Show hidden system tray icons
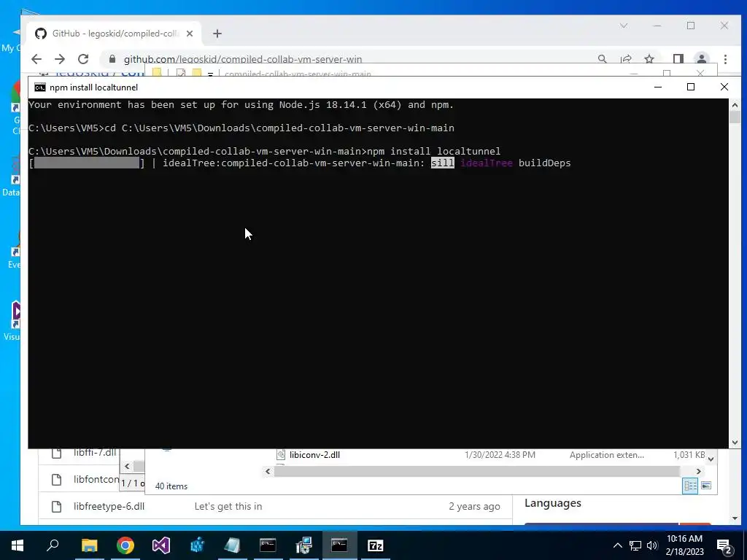 [x=617, y=545]
